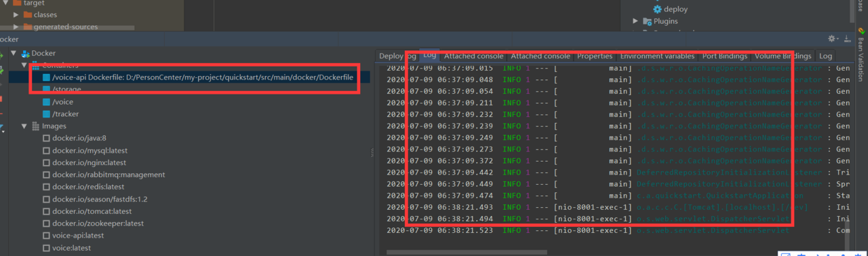The image size is (868, 256).
Task: Collapse the Images tree node
Action: pyautogui.click(x=24, y=126)
